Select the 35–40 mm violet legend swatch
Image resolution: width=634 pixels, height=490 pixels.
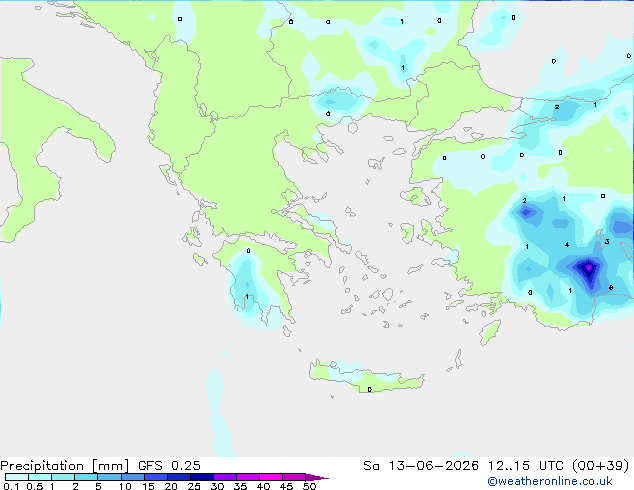247,477
